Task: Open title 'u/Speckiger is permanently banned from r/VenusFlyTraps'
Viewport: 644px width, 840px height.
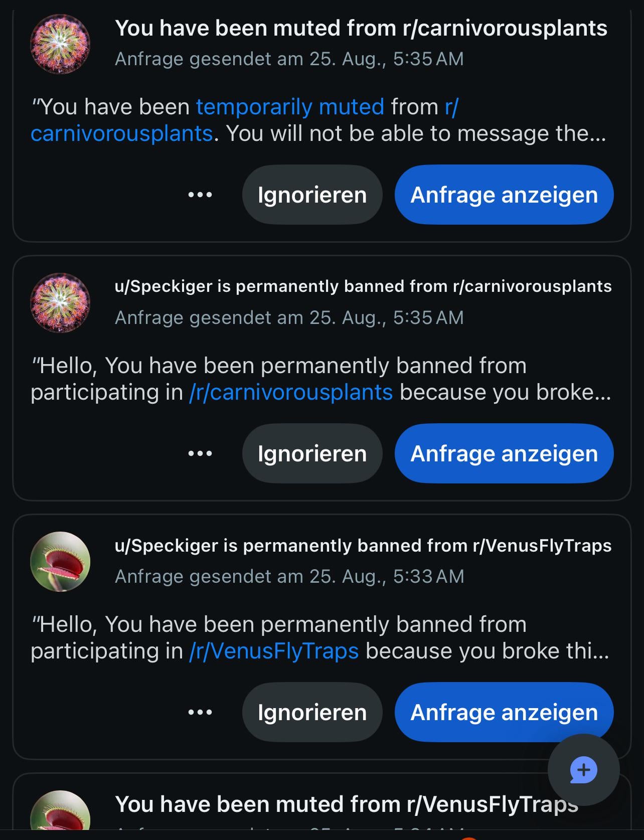Action: (x=363, y=546)
